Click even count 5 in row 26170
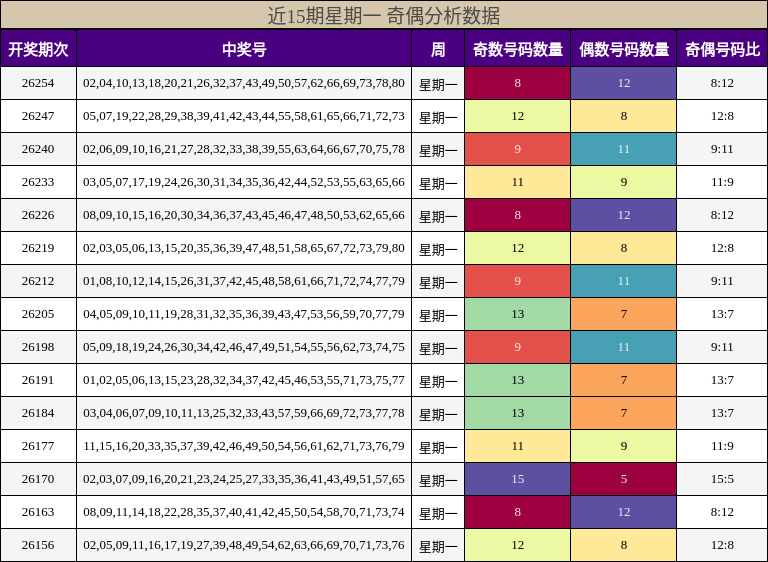This screenshot has height=562, width=768. coord(624,479)
